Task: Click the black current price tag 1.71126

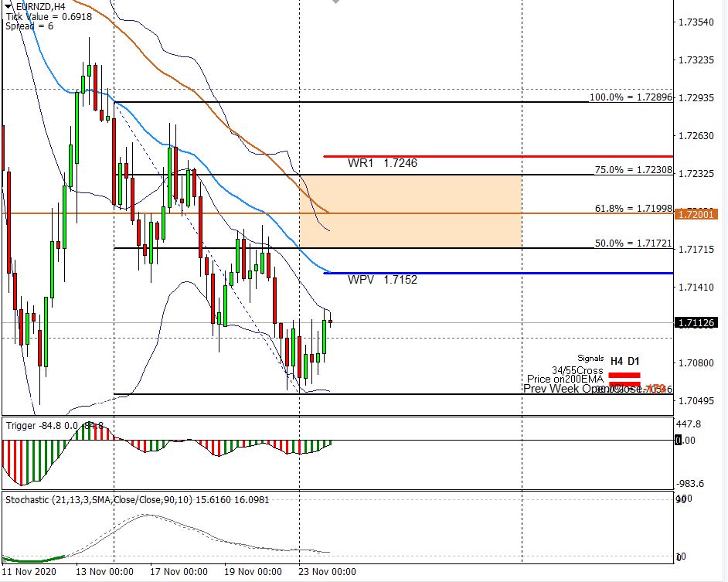Action: [x=696, y=323]
